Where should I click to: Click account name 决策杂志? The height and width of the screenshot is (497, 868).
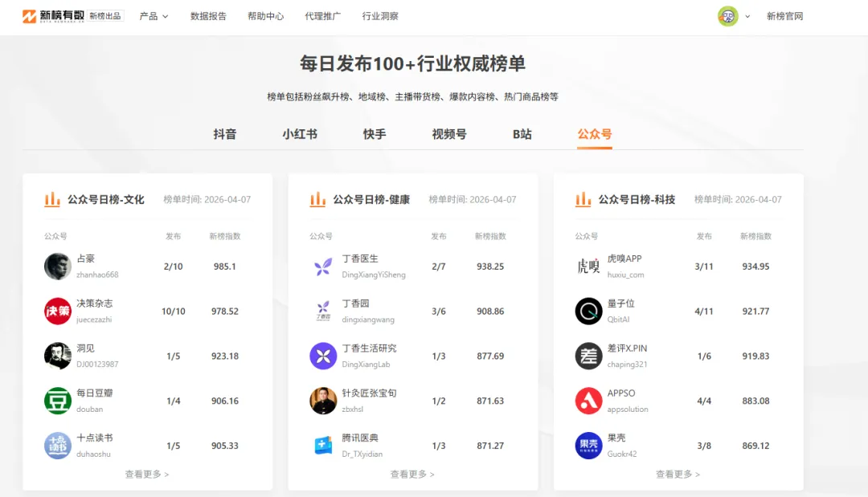[95, 303]
